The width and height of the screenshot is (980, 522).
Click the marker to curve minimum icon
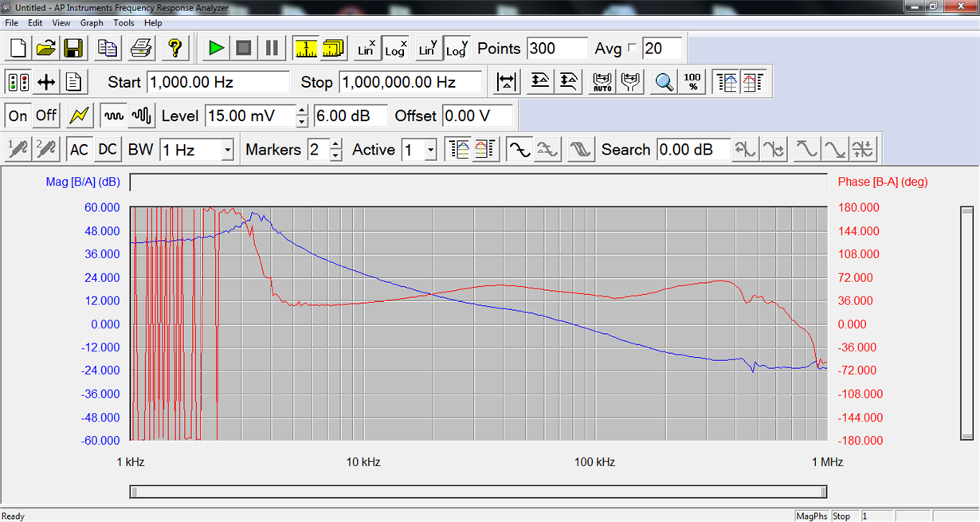tap(835, 149)
